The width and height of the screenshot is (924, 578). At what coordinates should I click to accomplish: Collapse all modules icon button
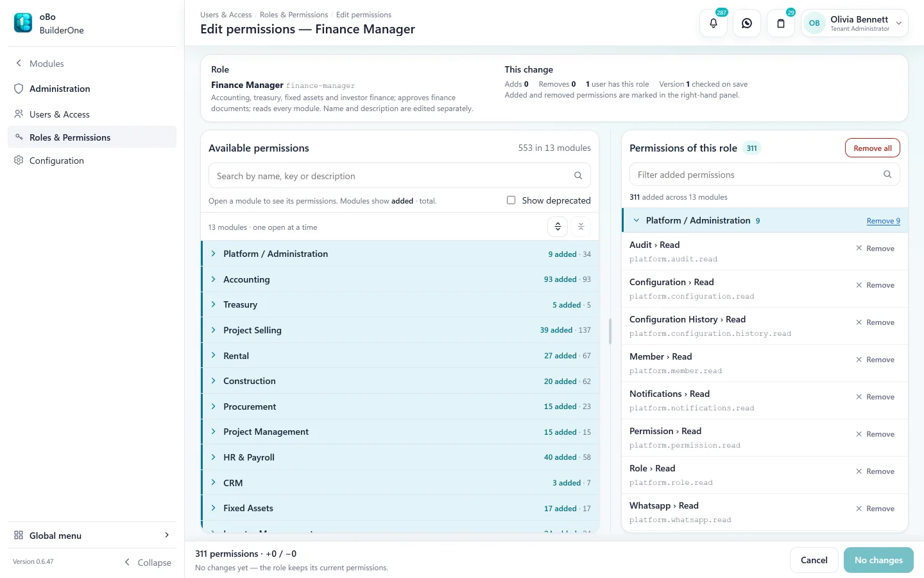tap(581, 226)
